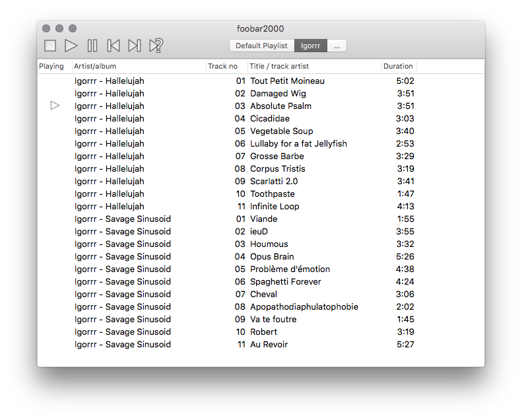Select the track 'Viande'
This screenshot has height=420, width=522.
(264, 219)
